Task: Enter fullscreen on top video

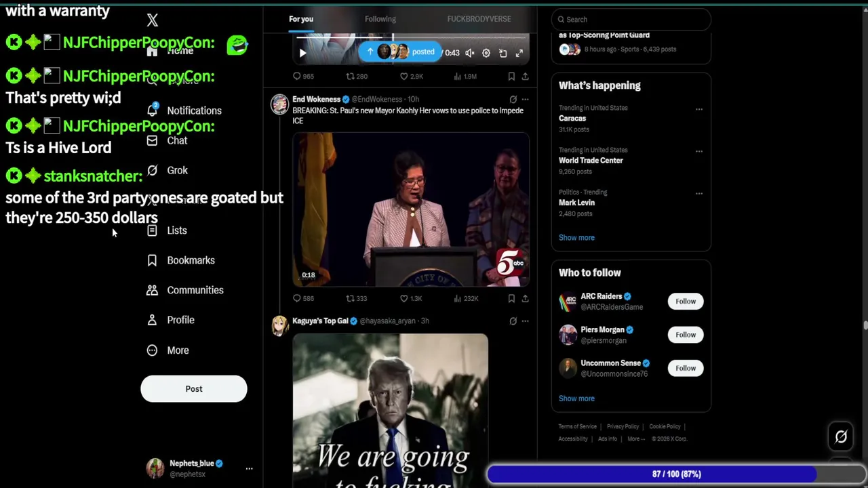Action: 519,53
